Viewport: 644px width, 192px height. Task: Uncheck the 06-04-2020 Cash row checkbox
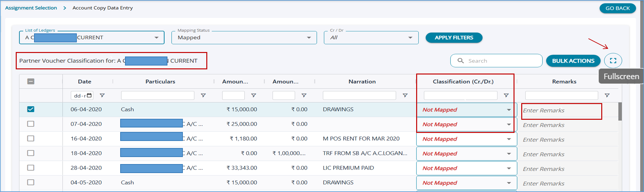pos(31,109)
